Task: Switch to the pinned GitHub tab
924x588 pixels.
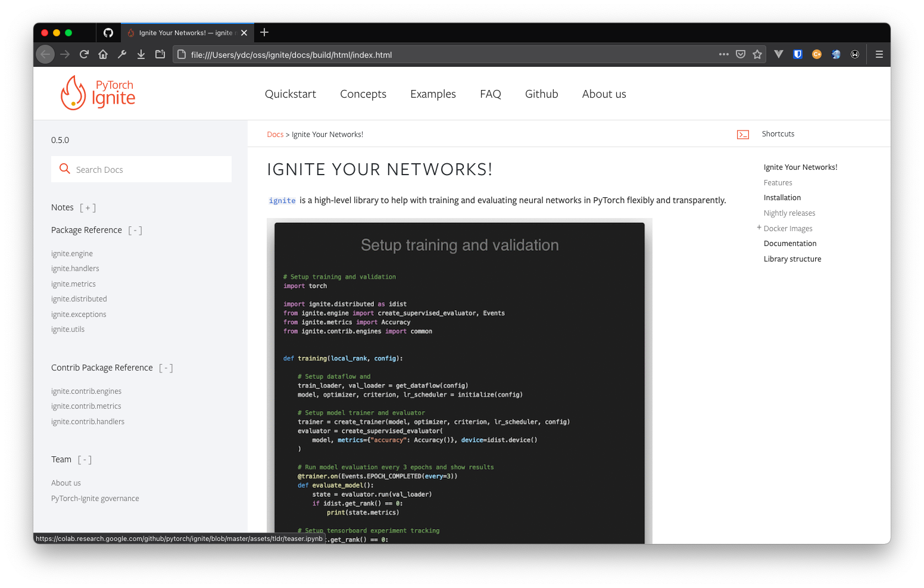Action: pos(108,33)
